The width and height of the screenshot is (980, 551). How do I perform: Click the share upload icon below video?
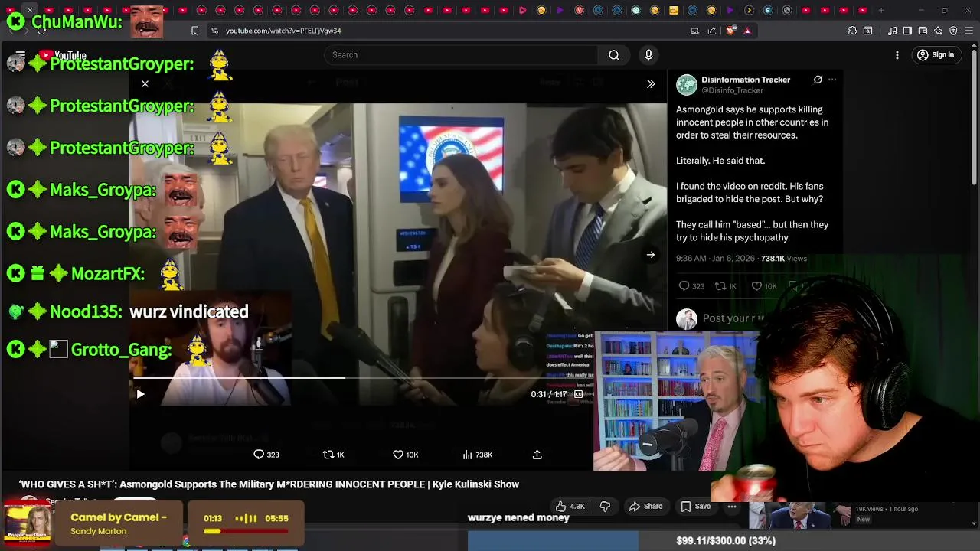537,455
